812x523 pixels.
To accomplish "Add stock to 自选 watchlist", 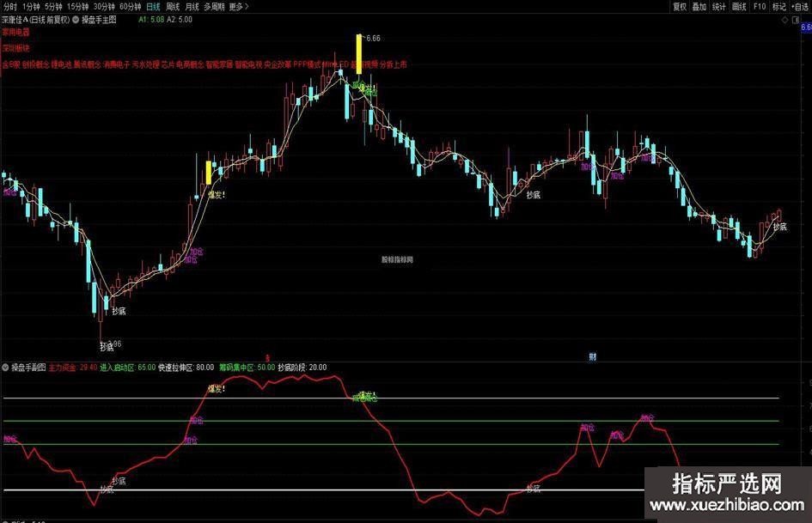I will pyautogui.click(x=800, y=7).
